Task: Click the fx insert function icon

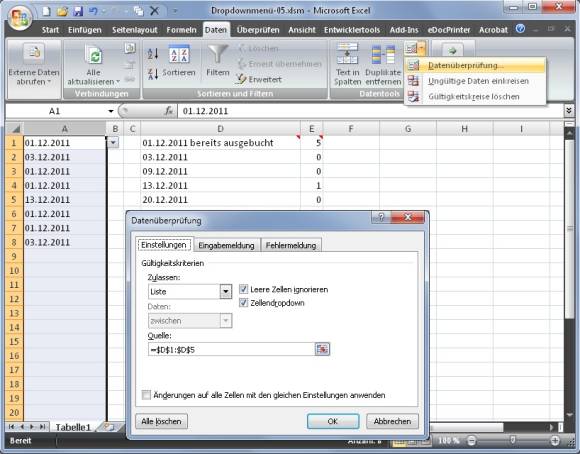Action: [169, 111]
